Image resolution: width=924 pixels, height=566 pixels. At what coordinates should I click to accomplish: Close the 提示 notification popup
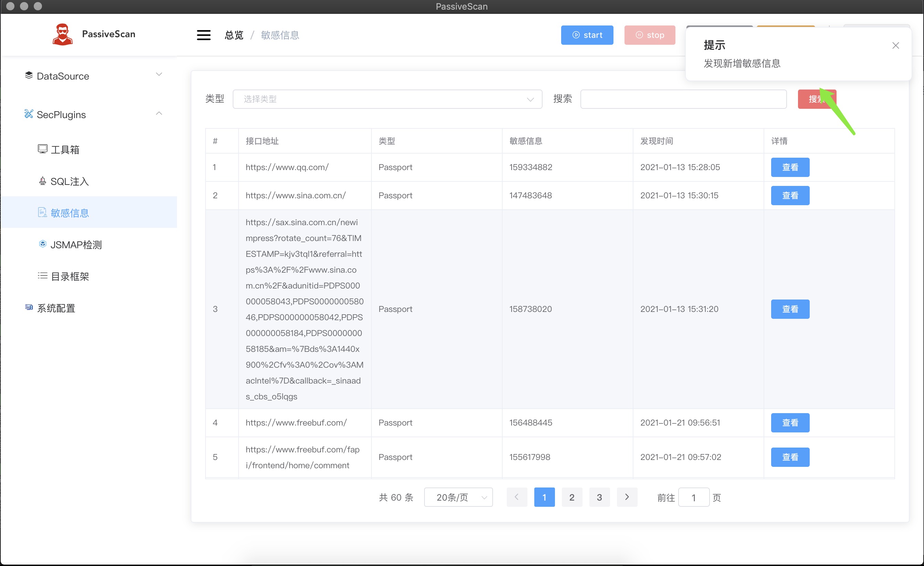click(x=895, y=46)
